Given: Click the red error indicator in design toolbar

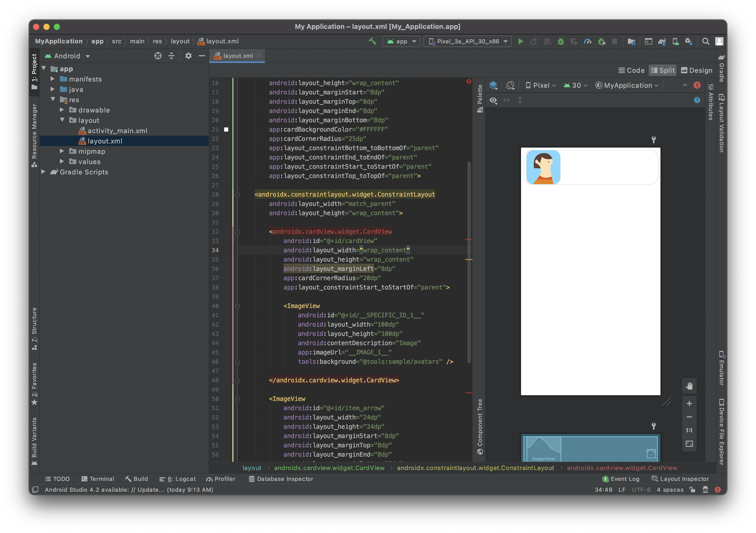Looking at the screenshot, I should pyautogui.click(x=697, y=85).
